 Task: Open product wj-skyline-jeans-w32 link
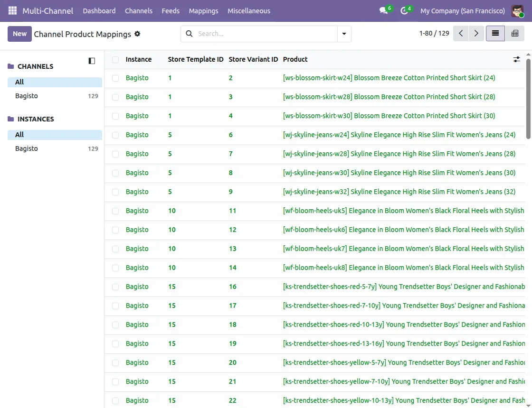pyautogui.click(x=399, y=192)
